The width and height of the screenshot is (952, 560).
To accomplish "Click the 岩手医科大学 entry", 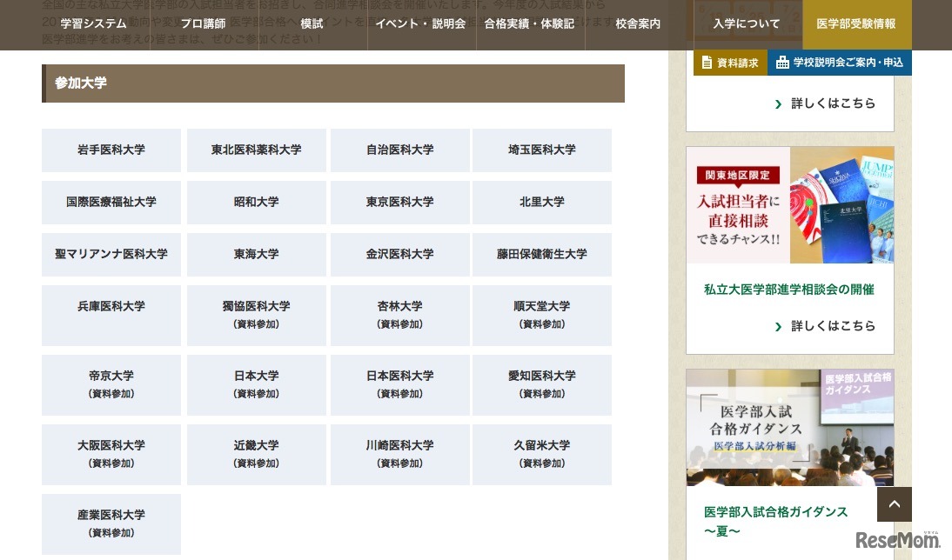I will point(111,150).
